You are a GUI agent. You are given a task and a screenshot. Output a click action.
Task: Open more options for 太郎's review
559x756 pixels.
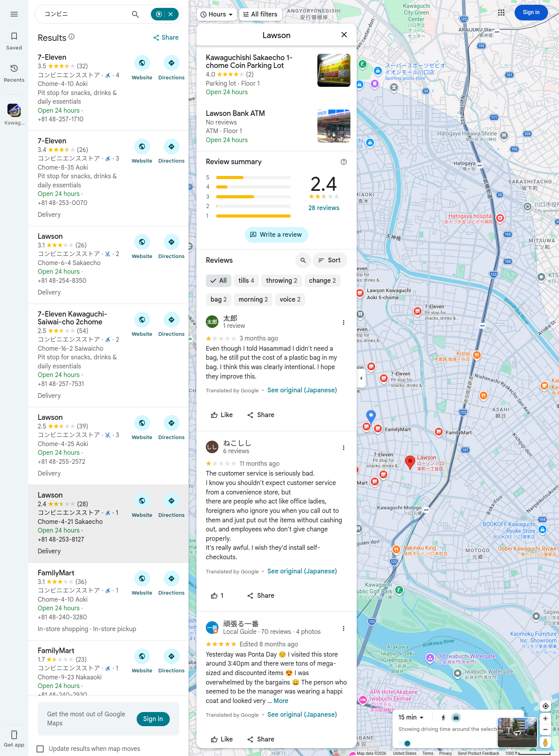click(344, 322)
